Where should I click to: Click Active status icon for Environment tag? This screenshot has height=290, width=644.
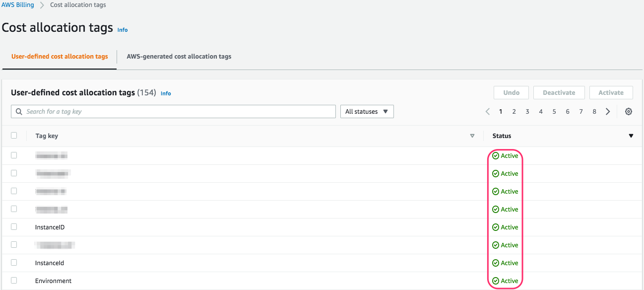click(x=496, y=281)
